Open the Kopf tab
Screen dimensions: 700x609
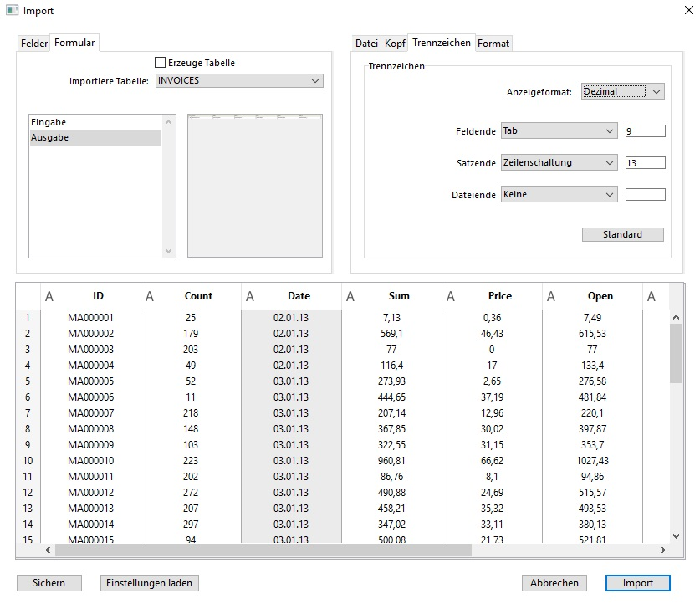point(395,43)
